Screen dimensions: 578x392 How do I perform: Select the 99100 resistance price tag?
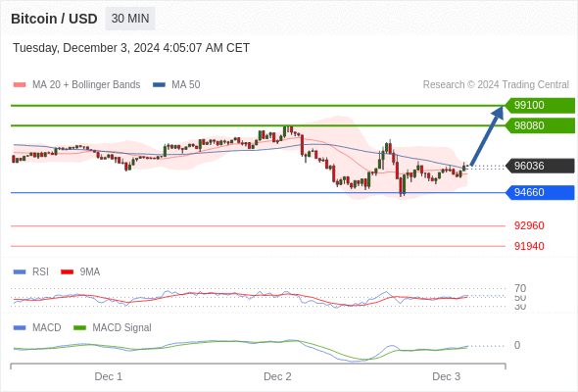540,106
